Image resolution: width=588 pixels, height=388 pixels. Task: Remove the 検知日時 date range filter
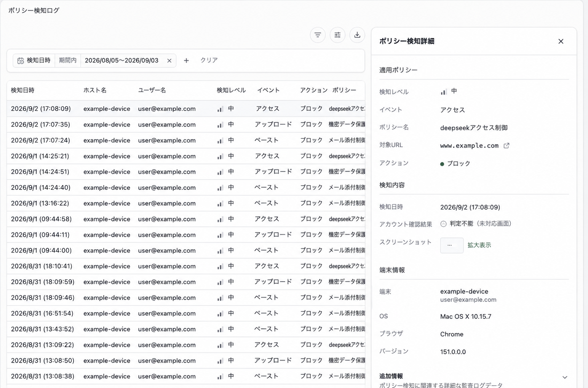(x=169, y=61)
